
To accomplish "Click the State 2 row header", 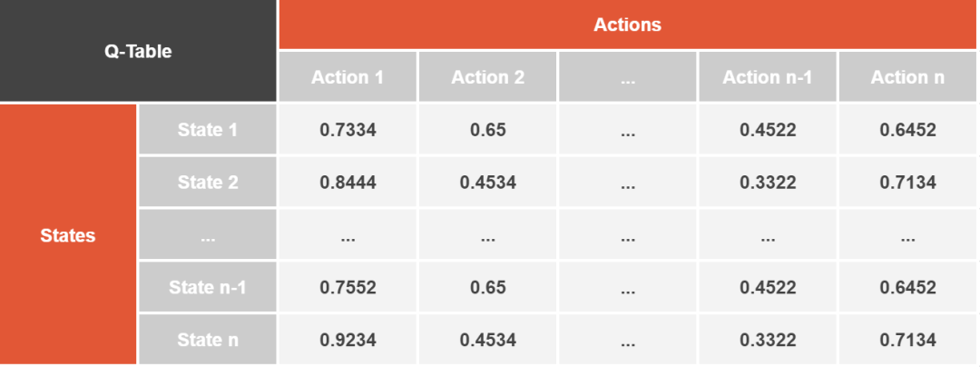I will [208, 183].
